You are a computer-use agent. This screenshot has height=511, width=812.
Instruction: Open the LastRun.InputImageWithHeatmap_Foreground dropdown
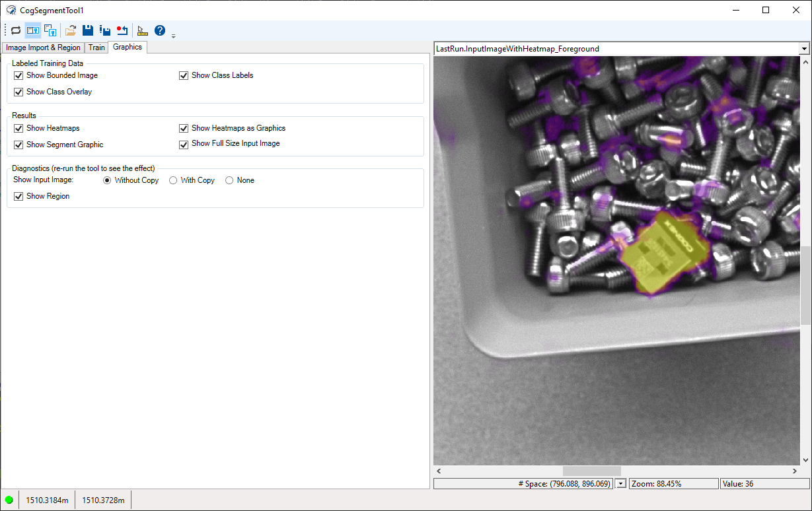click(805, 48)
